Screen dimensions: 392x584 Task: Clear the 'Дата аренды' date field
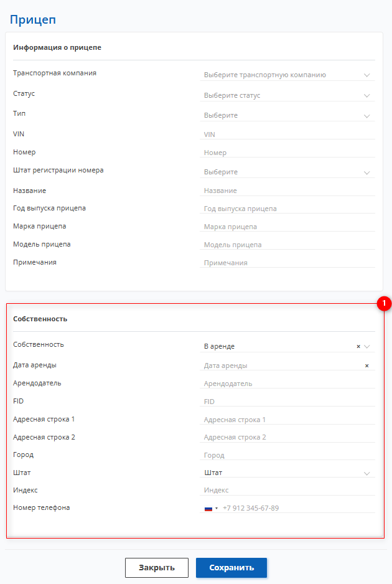pos(366,365)
